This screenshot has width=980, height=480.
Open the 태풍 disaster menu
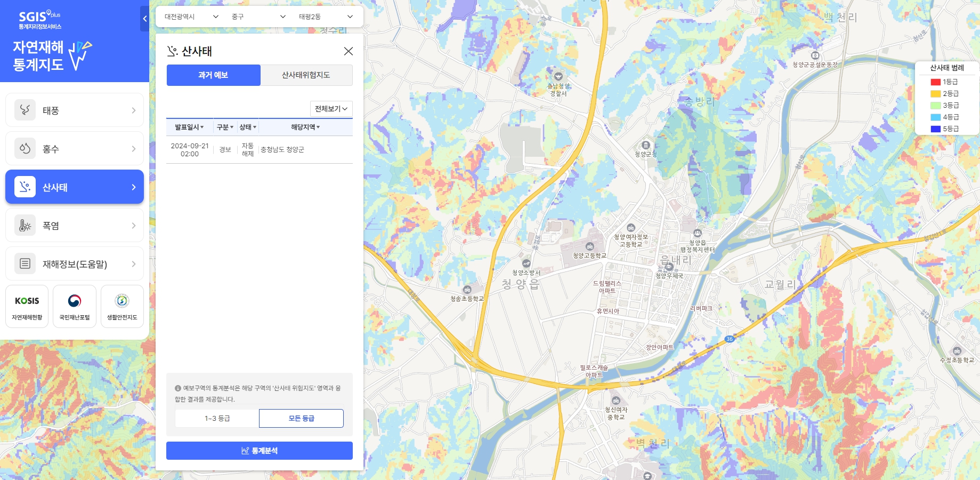tap(74, 109)
